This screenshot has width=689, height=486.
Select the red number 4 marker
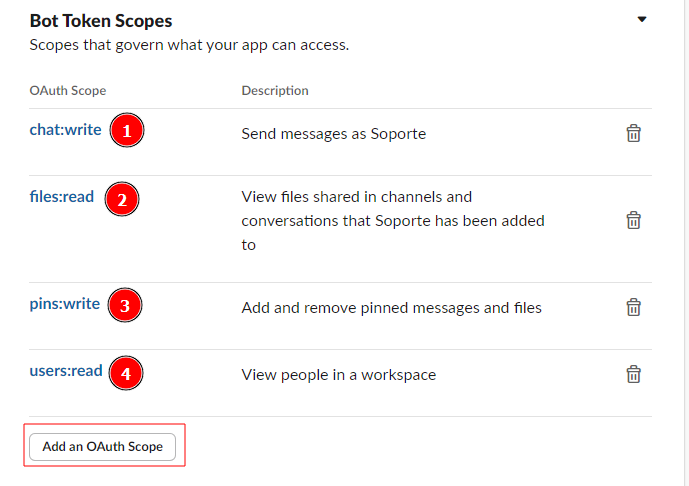coord(125,374)
